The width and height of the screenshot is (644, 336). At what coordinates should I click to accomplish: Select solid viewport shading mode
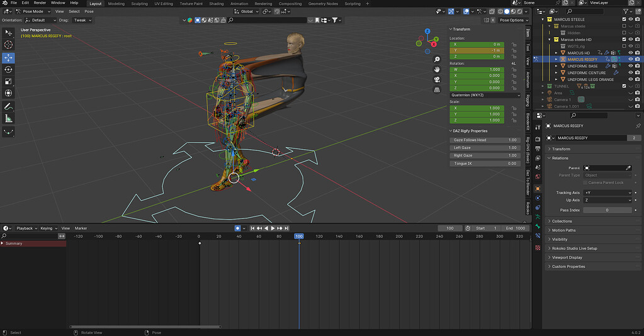click(x=507, y=11)
